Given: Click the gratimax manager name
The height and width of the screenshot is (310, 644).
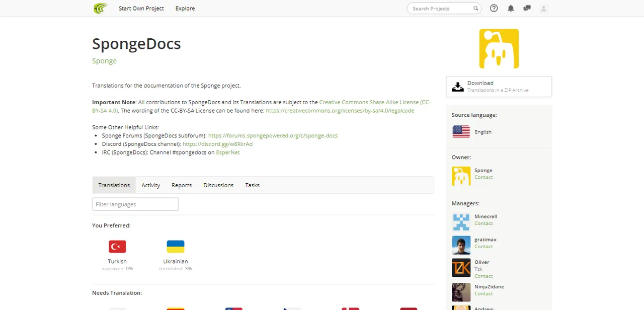Looking at the screenshot, I should (486, 240).
